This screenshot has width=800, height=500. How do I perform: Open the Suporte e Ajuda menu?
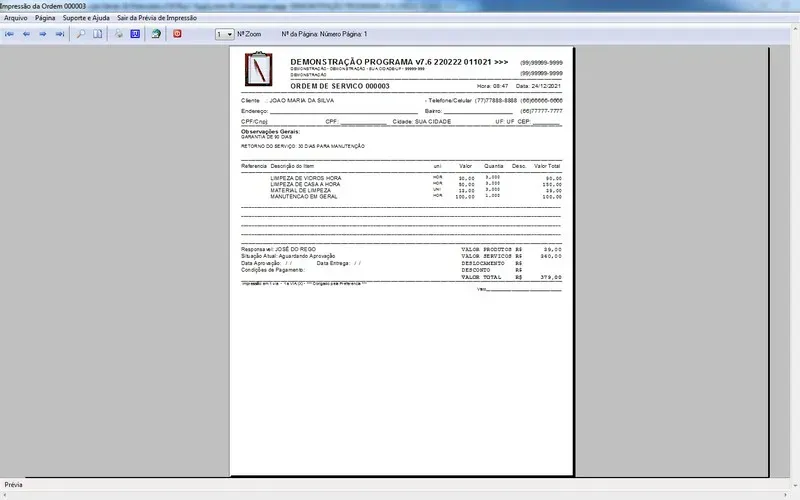click(x=86, y=18)
